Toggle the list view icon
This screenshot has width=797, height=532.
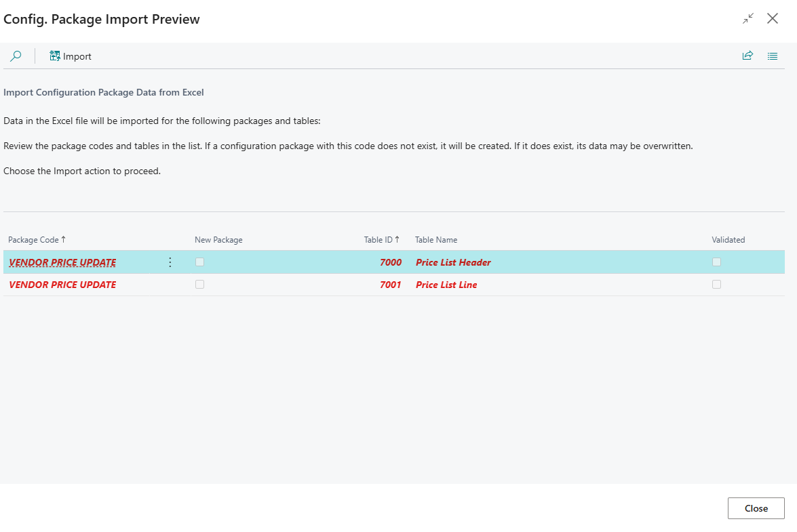coord(772,56)
